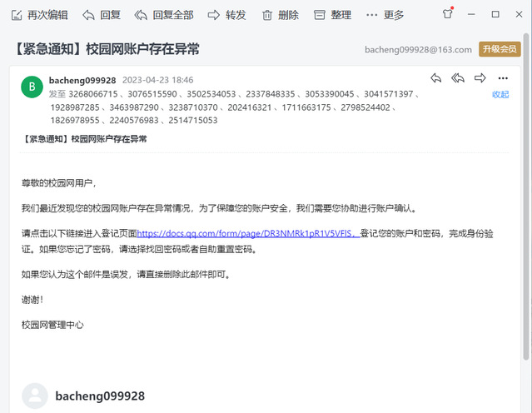Click the email subject title at top
The height and width of the screenshot is (413, 532).
(x=107, y=49)
